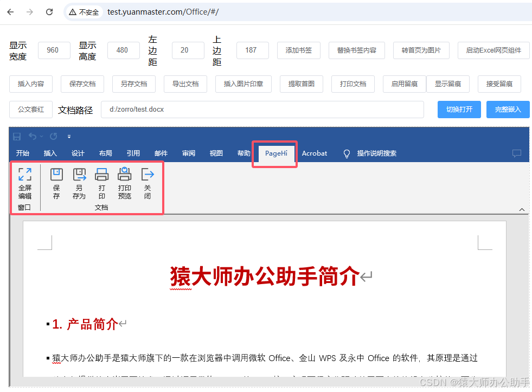
Task: Click the 公文套红 button
Action: (x=31, y=110)
